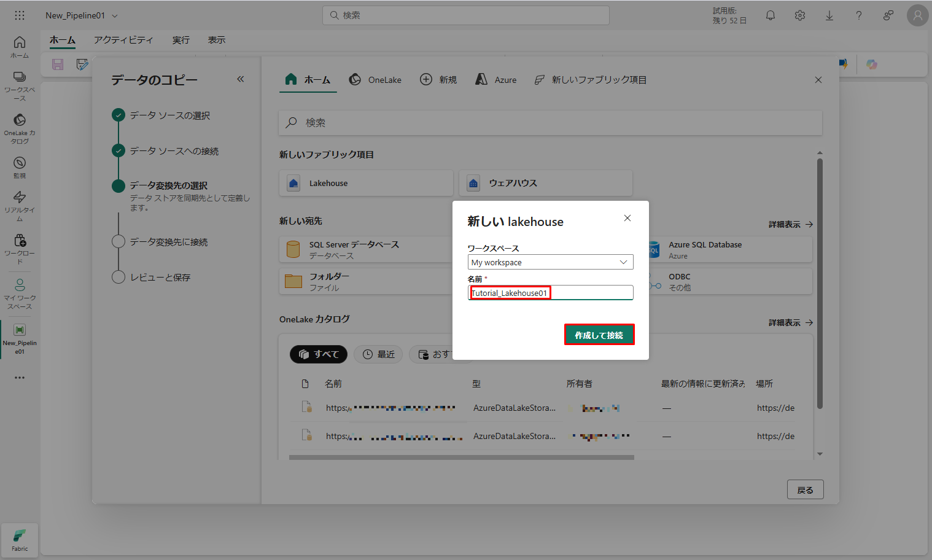Switch to the OneLake tab
This screenshot has width=932, height=560.
click(x=376, y=80)
